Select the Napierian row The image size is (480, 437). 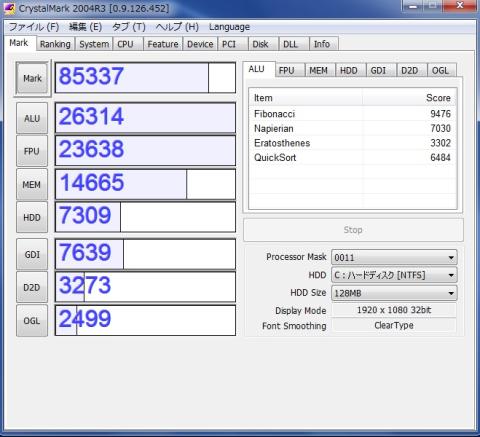(353, 128)
